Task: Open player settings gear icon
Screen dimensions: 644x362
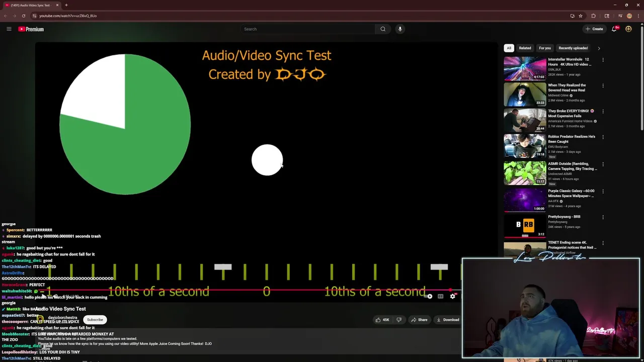Action: [x=452, y=297]
